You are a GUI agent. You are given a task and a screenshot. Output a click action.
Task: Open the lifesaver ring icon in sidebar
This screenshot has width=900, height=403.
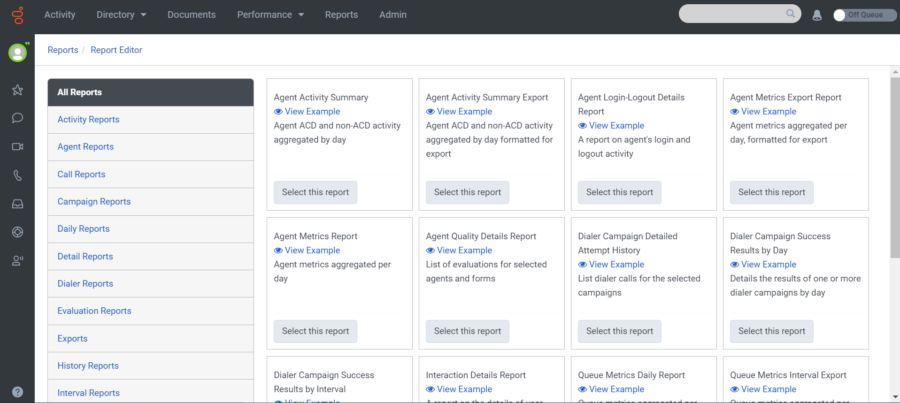(x=17, y=232)
